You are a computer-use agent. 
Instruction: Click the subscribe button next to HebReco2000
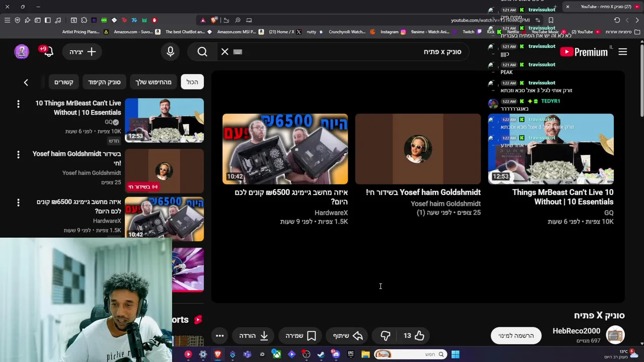point(516,335)
